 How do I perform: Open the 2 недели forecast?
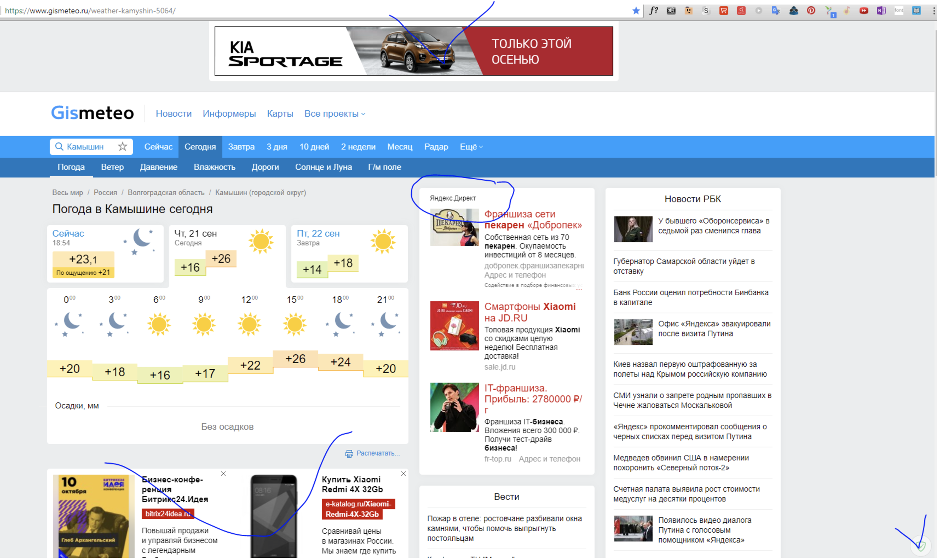click(358, 147)
